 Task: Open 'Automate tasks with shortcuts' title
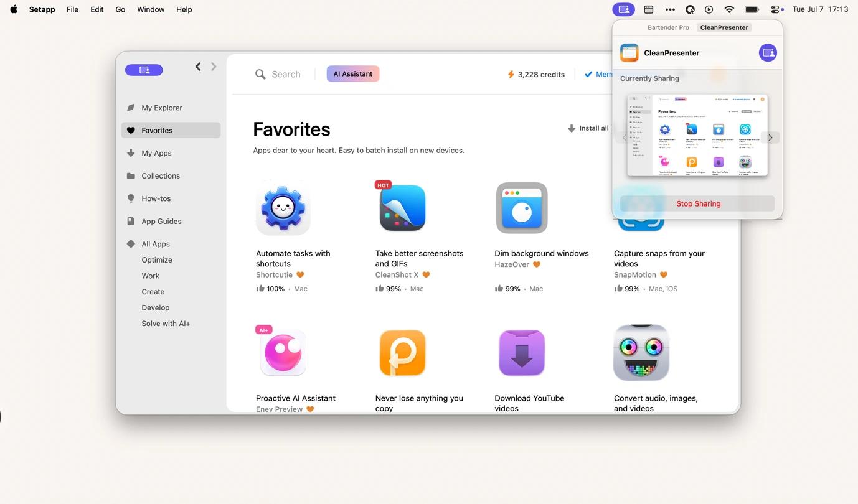click(293, 258)
